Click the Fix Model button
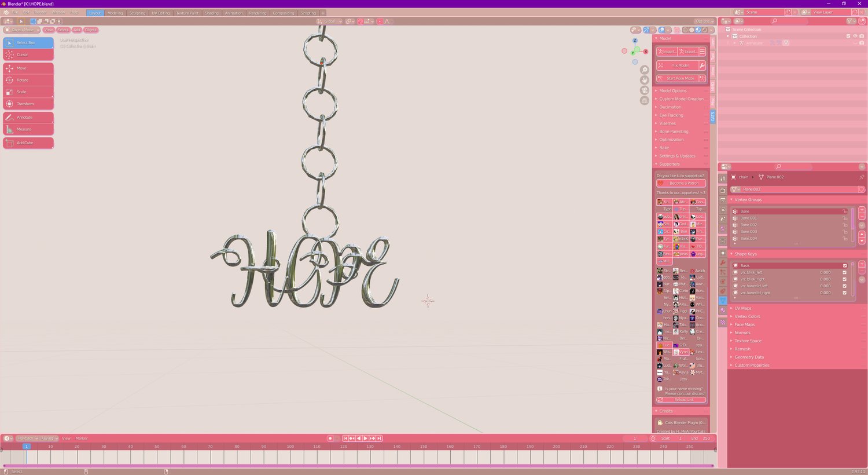 tap(677, 65)
